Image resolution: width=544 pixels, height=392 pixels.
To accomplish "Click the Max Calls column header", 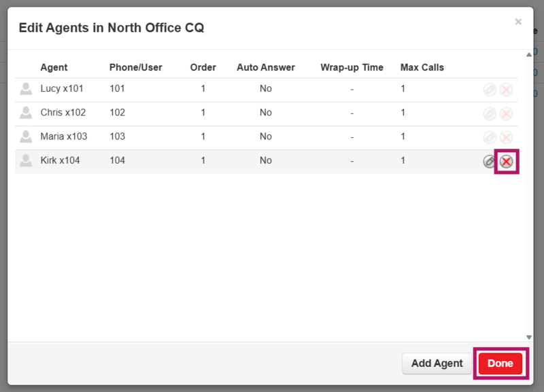I will [x=422, y=67].
